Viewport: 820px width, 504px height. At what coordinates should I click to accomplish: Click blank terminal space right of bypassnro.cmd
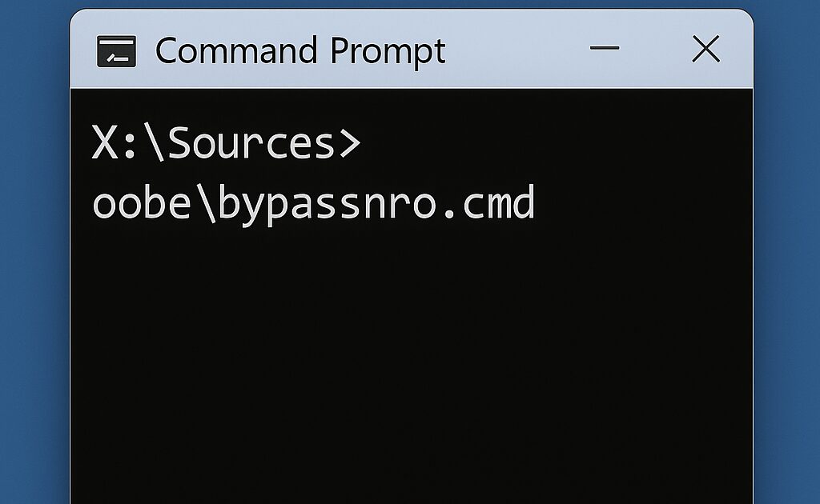641,203
